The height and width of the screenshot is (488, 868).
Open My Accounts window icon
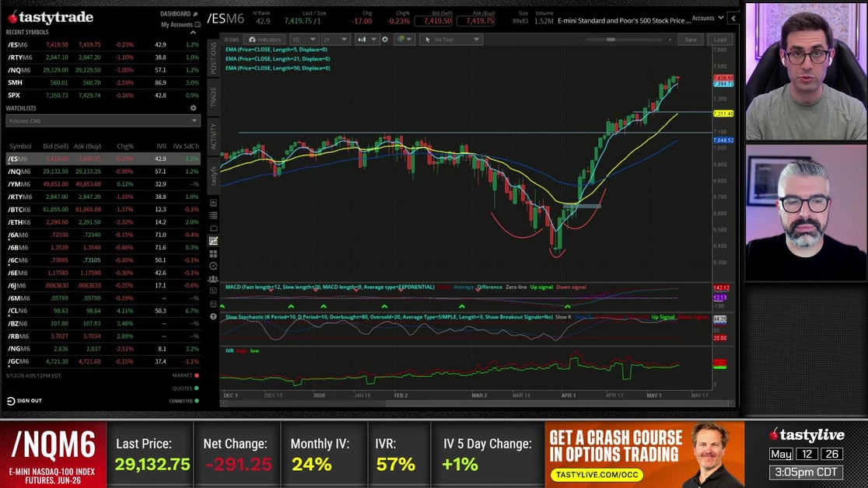pos(198,24)
